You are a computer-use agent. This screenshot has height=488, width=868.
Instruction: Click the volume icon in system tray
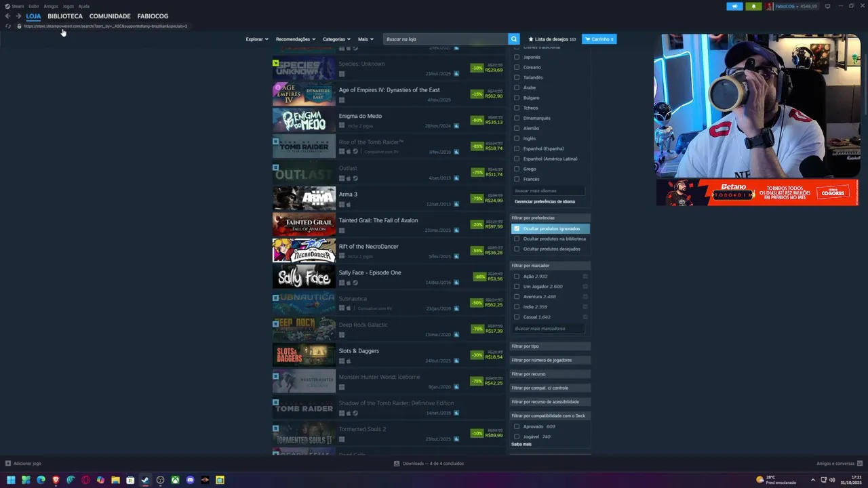tap(833, 480)
